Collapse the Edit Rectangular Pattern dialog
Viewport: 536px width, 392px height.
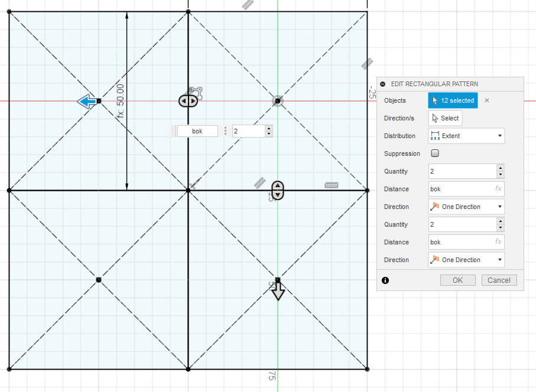tap(383, 84)
